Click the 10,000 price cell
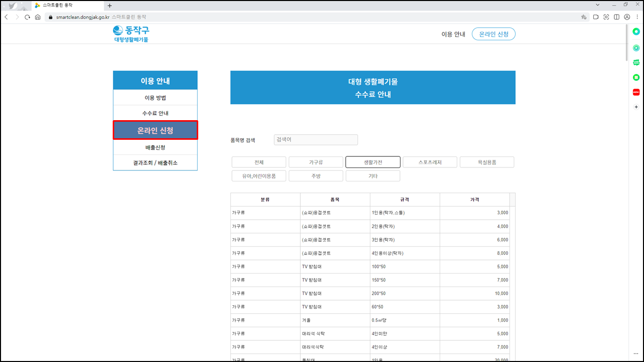 474,294
